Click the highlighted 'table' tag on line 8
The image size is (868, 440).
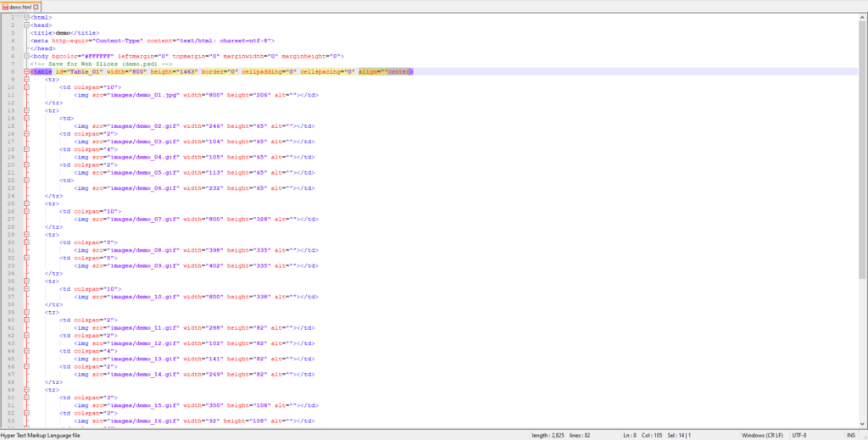(x=42, y=72)
